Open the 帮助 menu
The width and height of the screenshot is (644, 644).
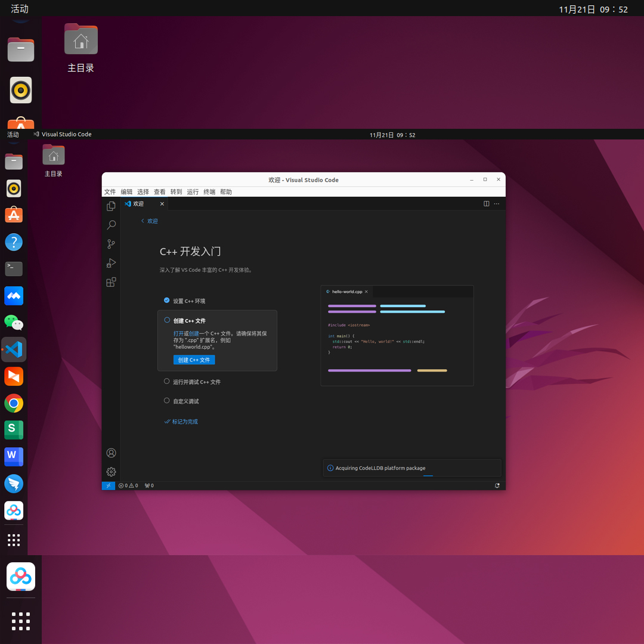coord(226,192)
